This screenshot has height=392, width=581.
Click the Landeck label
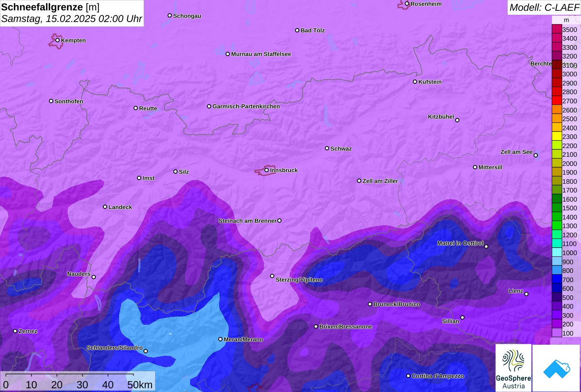120,207
